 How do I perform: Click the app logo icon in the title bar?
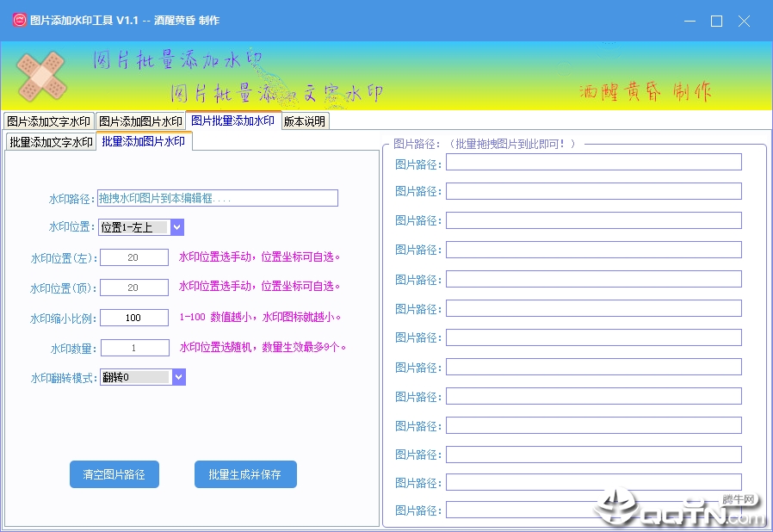pyautogui.click(x=18, y=20)
